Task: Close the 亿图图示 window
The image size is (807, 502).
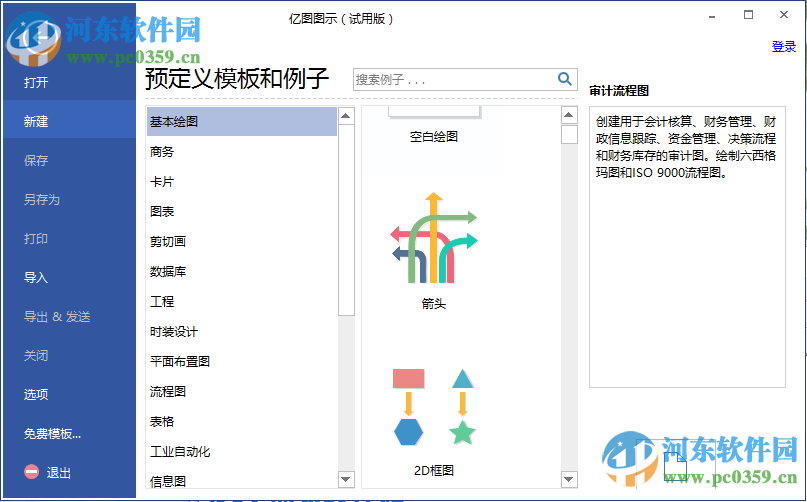Action: click(x=784, y=15)
